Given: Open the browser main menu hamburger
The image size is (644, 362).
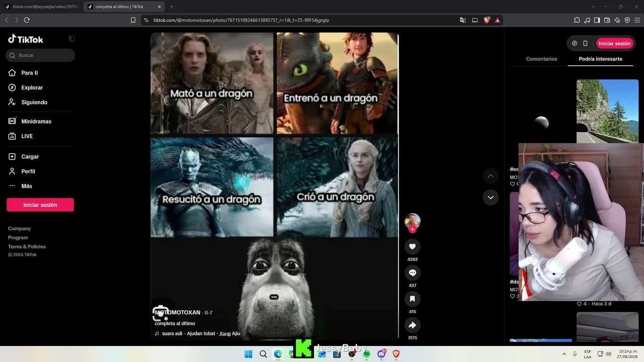Looking at the screenshot, I should [x=637, y=20].
